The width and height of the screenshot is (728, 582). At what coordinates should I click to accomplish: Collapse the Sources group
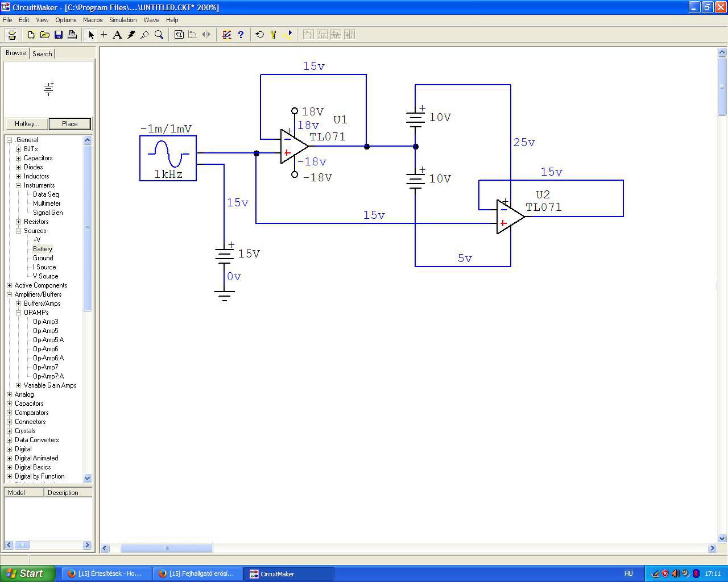pyautogui.click(x=19, y=231)
